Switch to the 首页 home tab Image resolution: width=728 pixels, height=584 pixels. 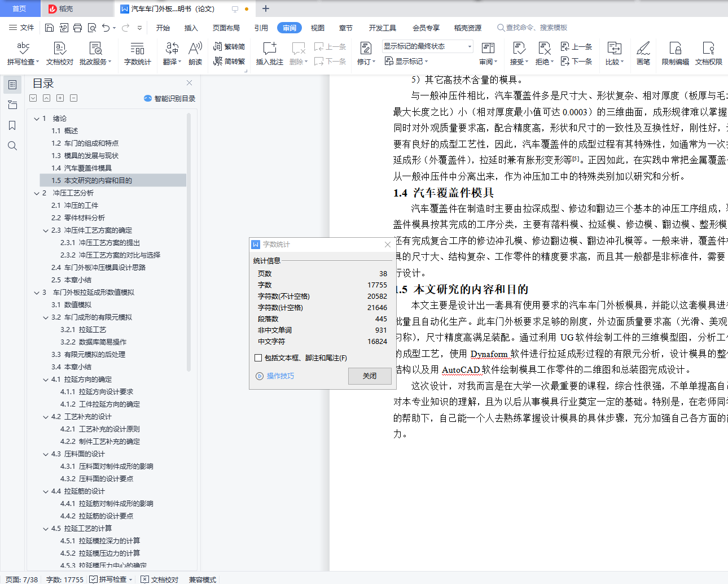(20, 8)
